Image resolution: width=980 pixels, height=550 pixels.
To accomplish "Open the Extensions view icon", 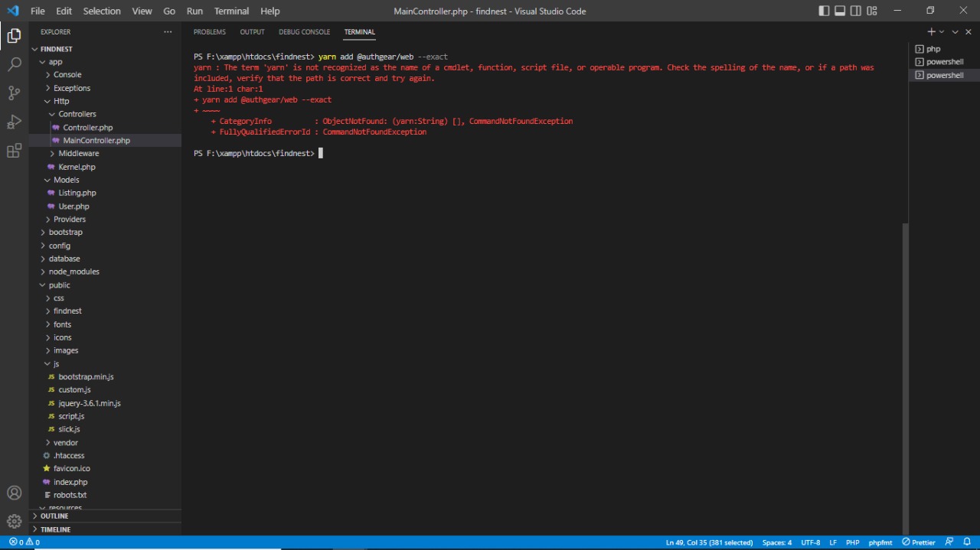I will tap(14, 151).
